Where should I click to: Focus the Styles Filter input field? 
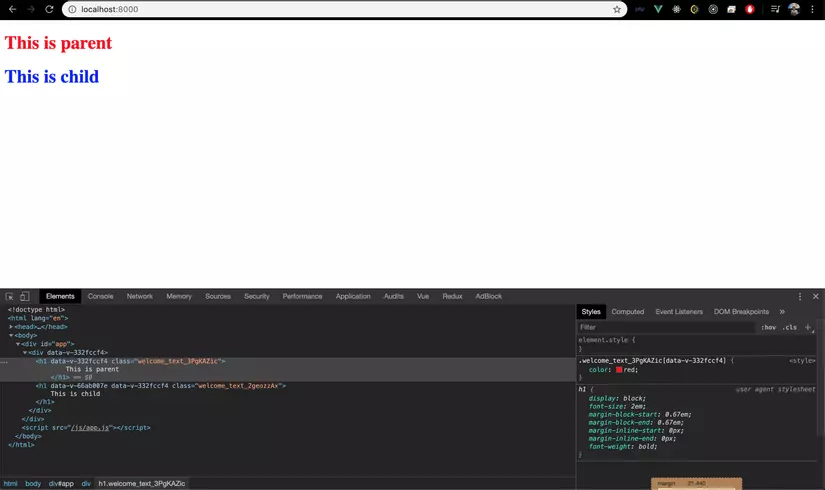click(x=666, y=327)
